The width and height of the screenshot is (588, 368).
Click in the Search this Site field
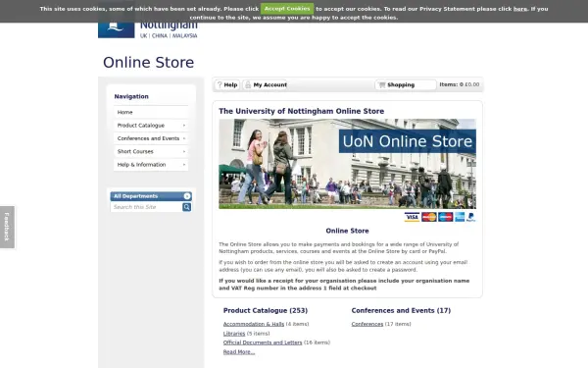pyautogui.click(x=146, y=207)
